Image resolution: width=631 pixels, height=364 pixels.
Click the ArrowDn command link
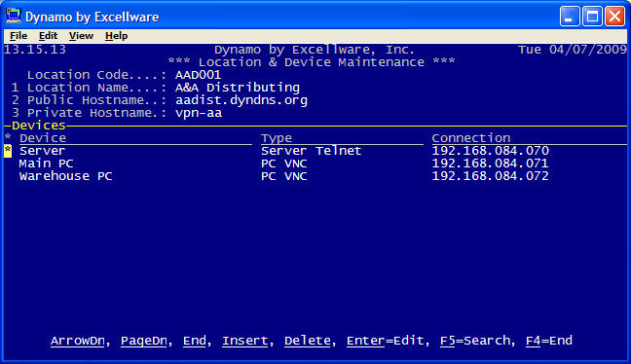click(78, 341)
